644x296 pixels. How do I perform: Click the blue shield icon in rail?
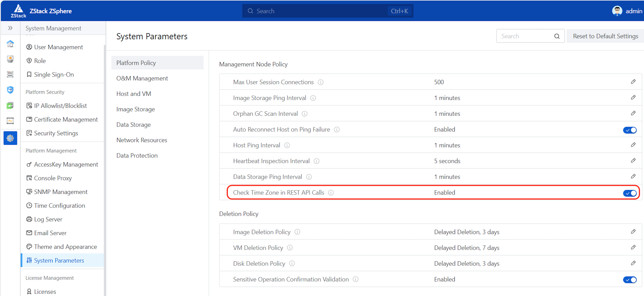tap(10, 90)
